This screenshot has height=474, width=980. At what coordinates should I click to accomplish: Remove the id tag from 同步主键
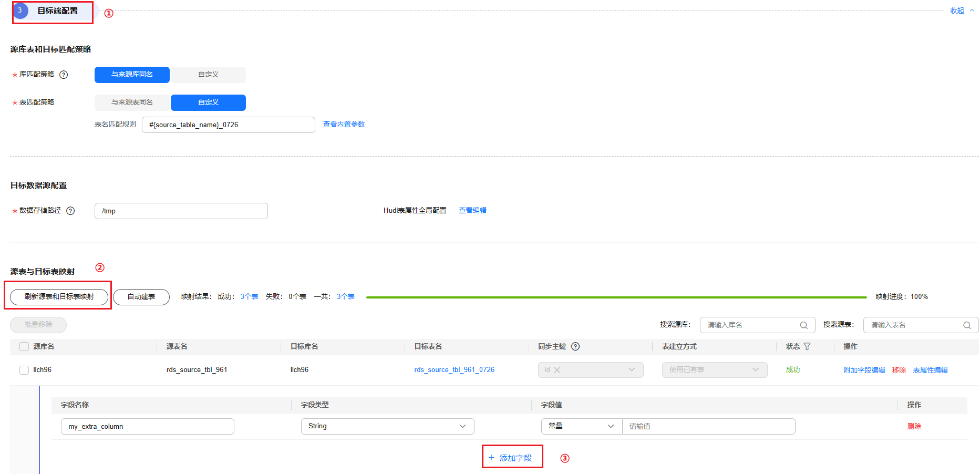click(557, 370)
